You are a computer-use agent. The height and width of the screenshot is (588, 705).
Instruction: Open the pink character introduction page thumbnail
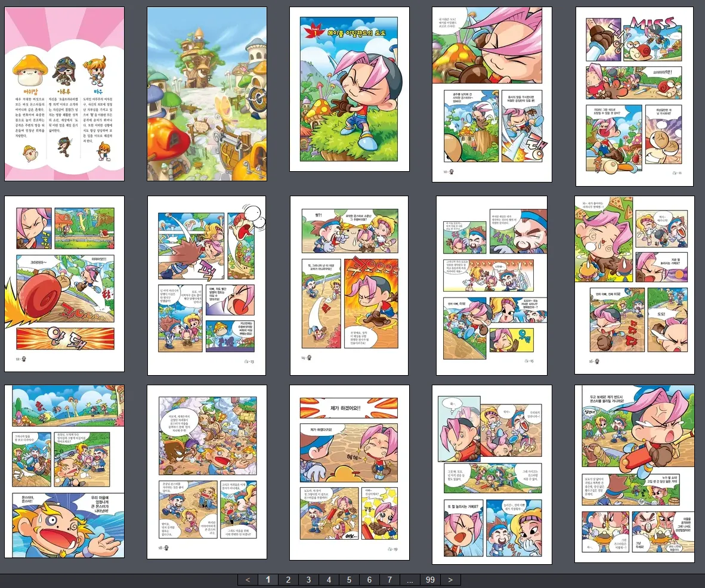coord(64,94)
